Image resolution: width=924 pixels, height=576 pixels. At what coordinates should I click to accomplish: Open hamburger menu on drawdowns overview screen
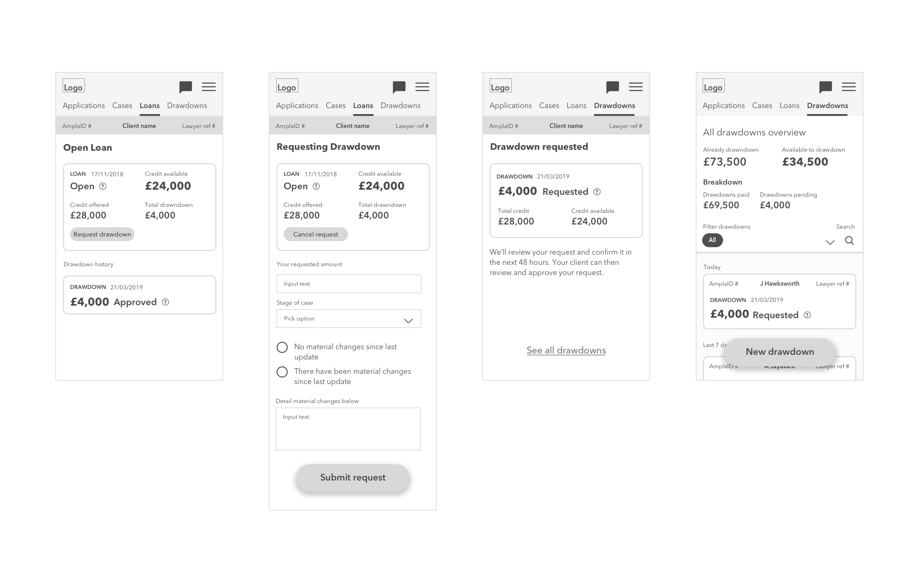tap(848, 87)
